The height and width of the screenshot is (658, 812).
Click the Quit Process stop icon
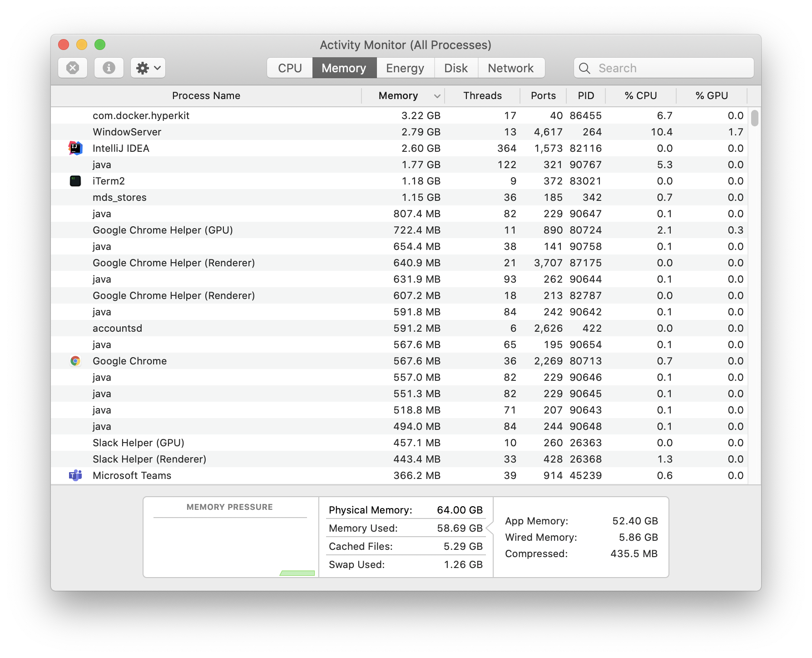click(x=73, y=68)
